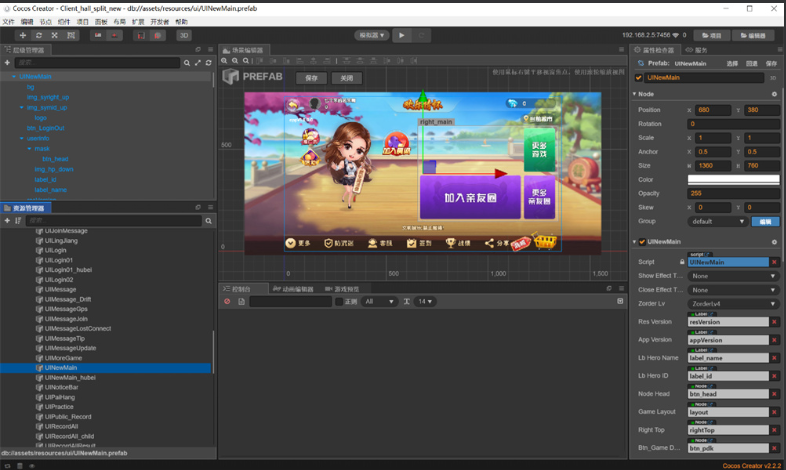Image resolution: width=786 pixels, height=470 pixels.
Task: Open the Zorder Lv dropdown
Action: pyautogui.click(x=733, y=304)
